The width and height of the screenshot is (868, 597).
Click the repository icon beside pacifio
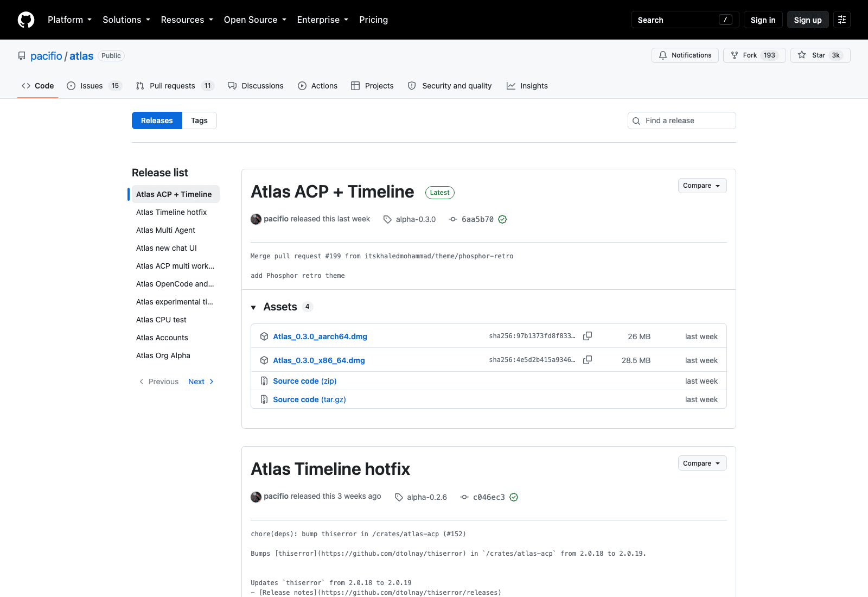pyautogui.click(x=22, y=56)
